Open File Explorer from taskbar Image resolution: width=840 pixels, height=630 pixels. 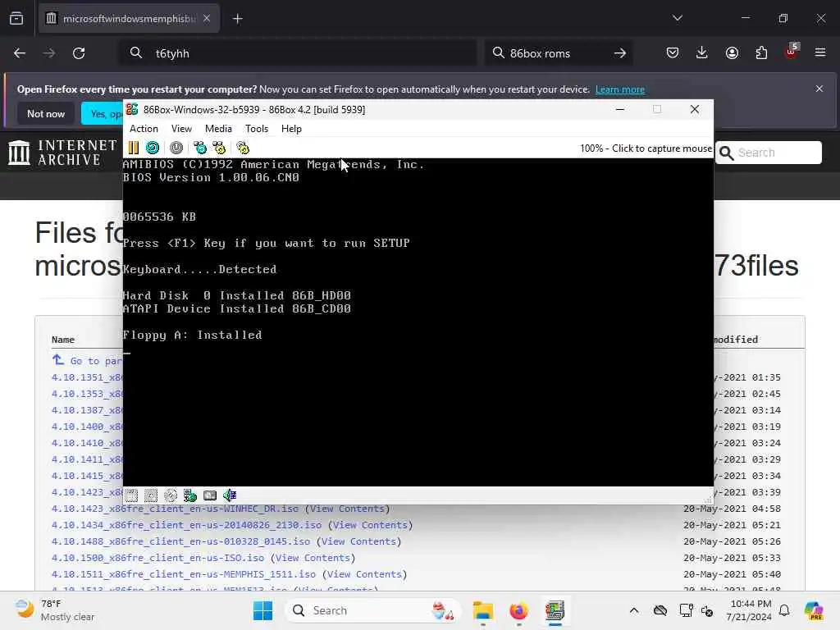[x=482, y=610]
